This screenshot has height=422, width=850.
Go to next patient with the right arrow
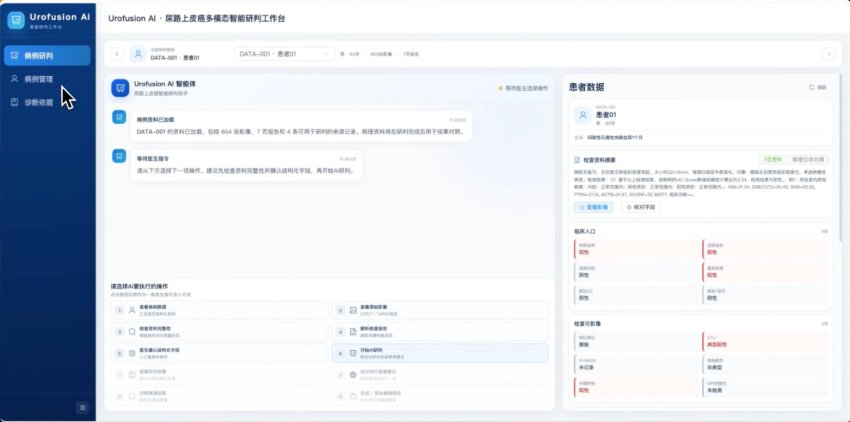[x=828, y=54]
